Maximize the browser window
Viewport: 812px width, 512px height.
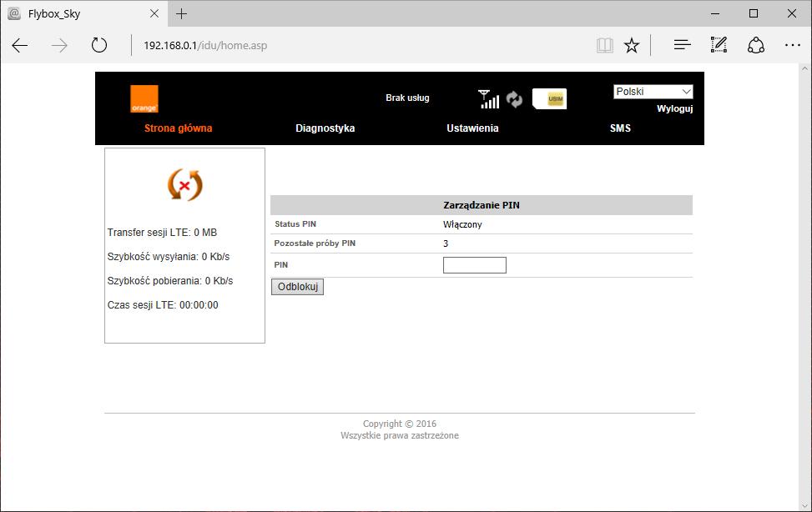pyautogui.click(x=754, y=14)
